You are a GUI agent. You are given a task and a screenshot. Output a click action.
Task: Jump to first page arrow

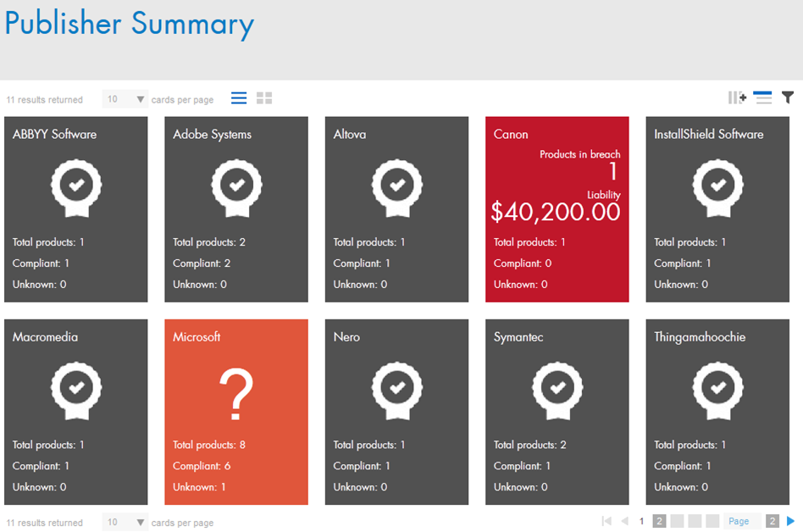[x=606, y=521]
